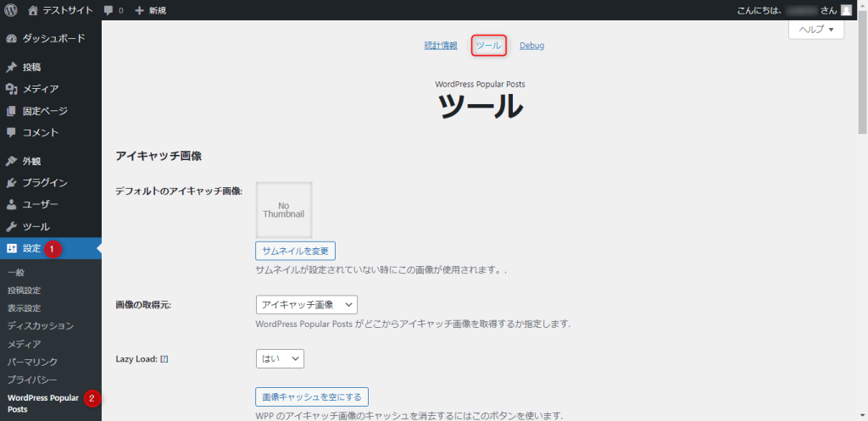Open メディア library in sidebar

click(40, 89)
